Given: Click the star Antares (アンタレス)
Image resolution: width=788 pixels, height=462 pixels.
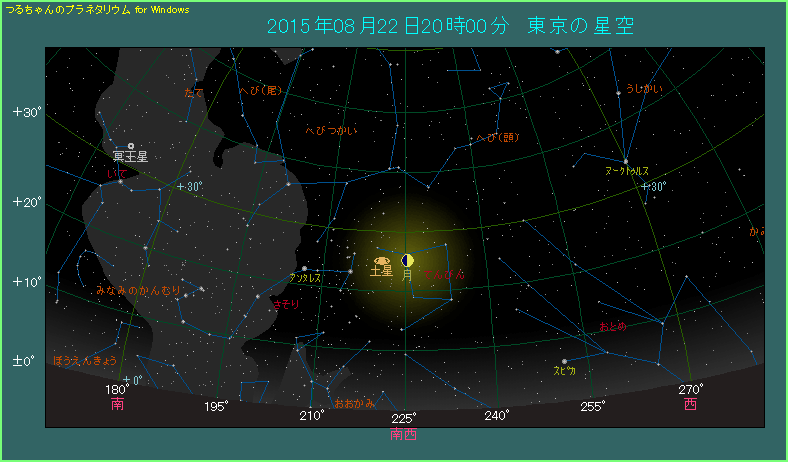Looking at the screenshot, I should coord(304,268).
